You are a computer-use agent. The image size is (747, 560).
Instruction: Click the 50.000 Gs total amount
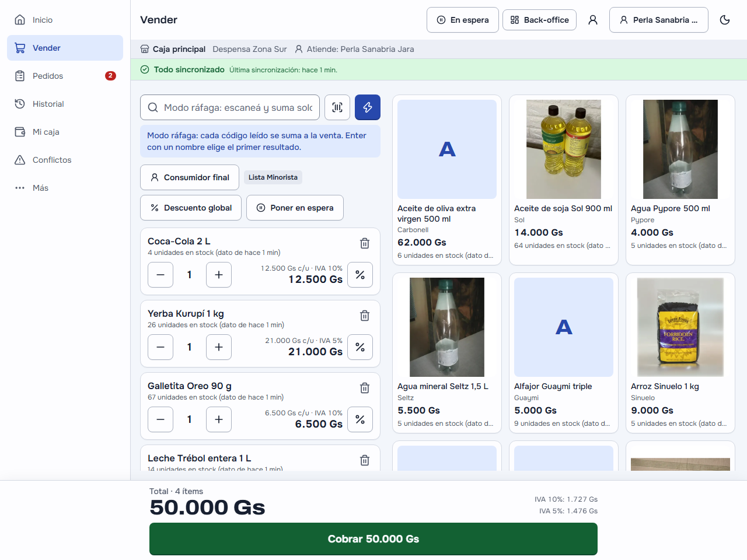[207, 508]
